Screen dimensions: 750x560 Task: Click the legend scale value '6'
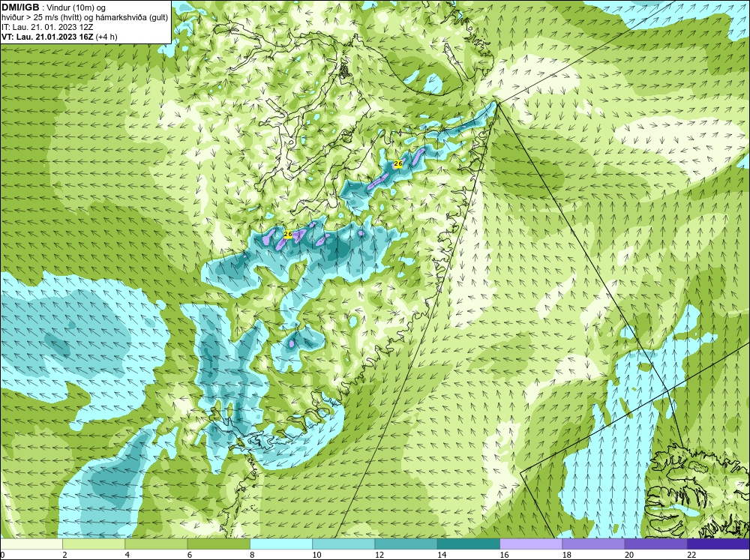190,555
